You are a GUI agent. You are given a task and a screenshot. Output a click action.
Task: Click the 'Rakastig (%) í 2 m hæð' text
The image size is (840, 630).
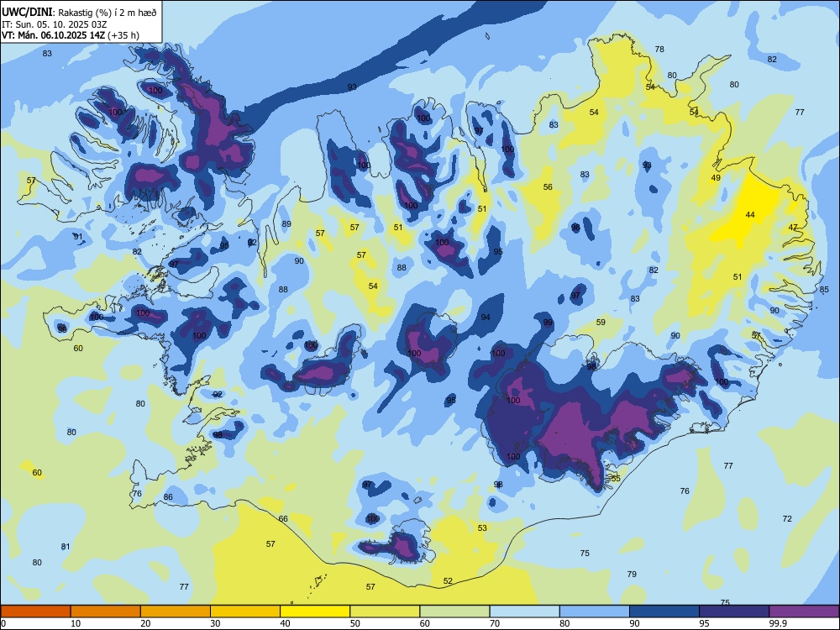pyautogui.click(x=108, y=13)
